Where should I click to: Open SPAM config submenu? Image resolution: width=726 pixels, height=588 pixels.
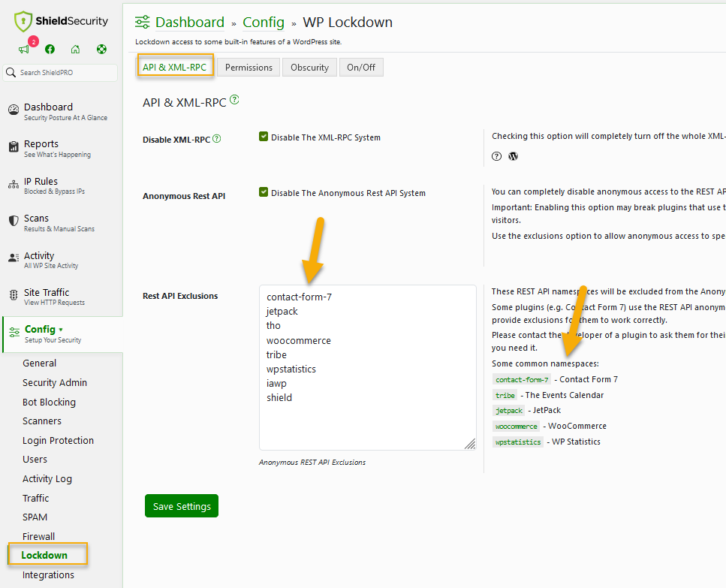(x=35, y=517)
